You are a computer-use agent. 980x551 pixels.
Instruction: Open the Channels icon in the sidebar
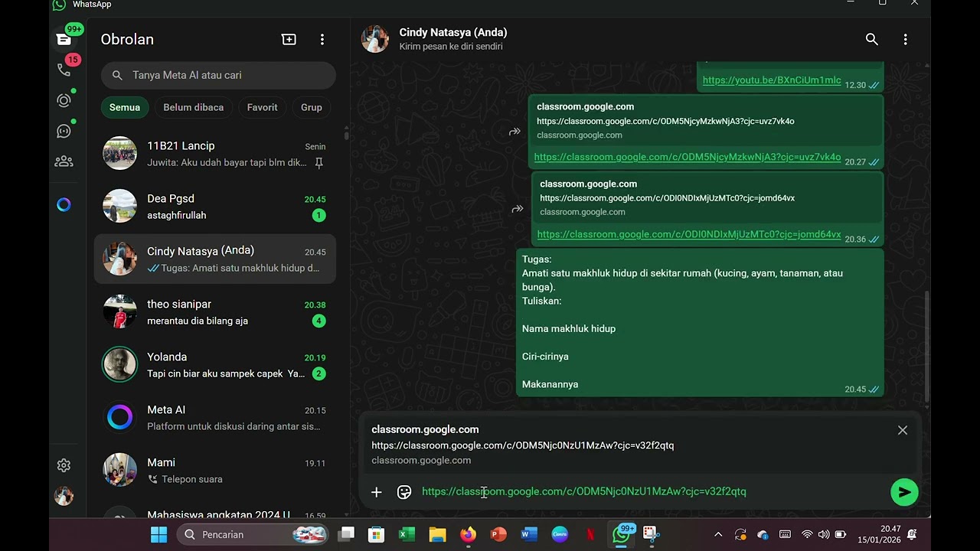[64, 131]
